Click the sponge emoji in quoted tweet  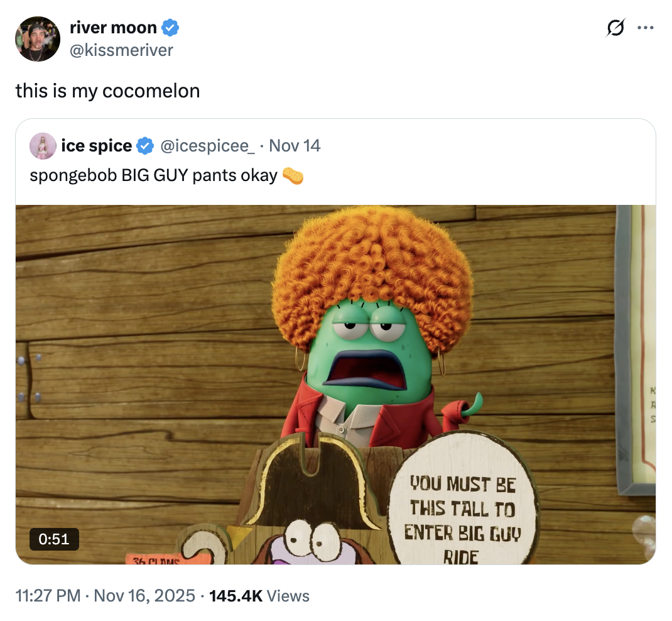tap(293, 175)
